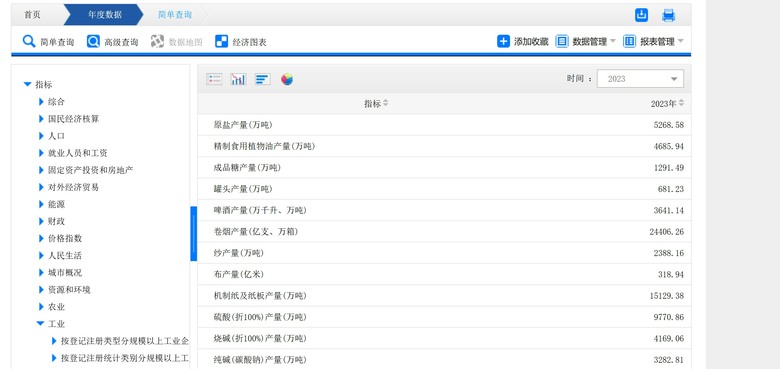Image resolution: width=780 pixels, height=369 pixels.
Task: Click 添加收藏 add favorite icon
Action: pyautogui.click(x=503, y=41)
